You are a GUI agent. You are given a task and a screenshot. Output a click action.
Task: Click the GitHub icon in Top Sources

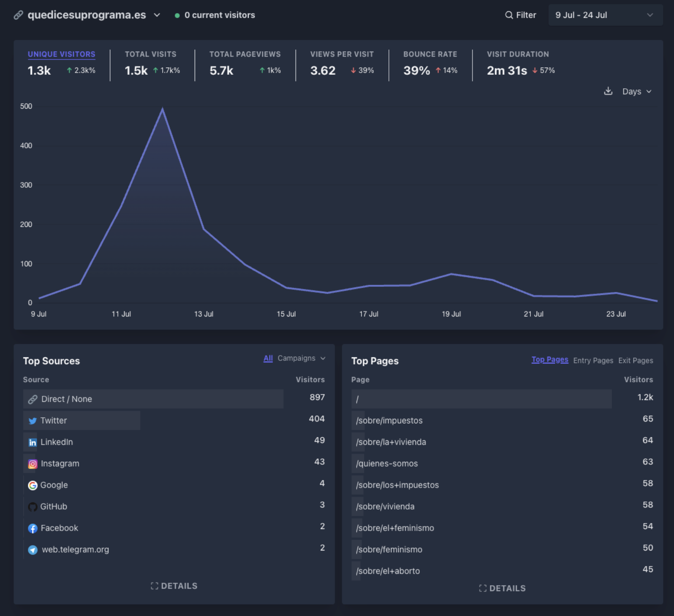point(33,507)
